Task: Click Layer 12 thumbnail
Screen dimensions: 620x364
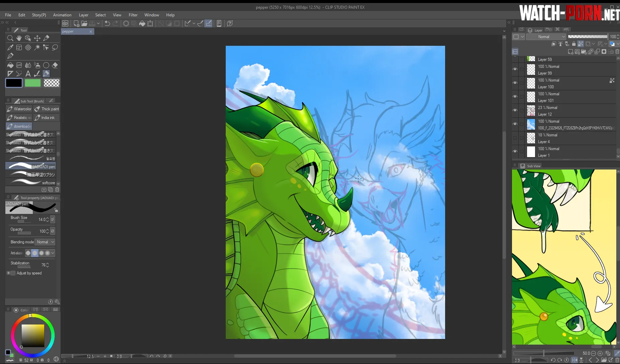Action: [x=531, y=111]
